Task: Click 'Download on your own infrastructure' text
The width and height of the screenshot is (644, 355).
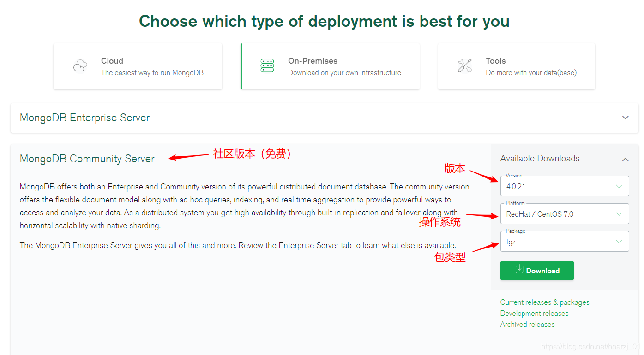Action: (x=344, y=73)
